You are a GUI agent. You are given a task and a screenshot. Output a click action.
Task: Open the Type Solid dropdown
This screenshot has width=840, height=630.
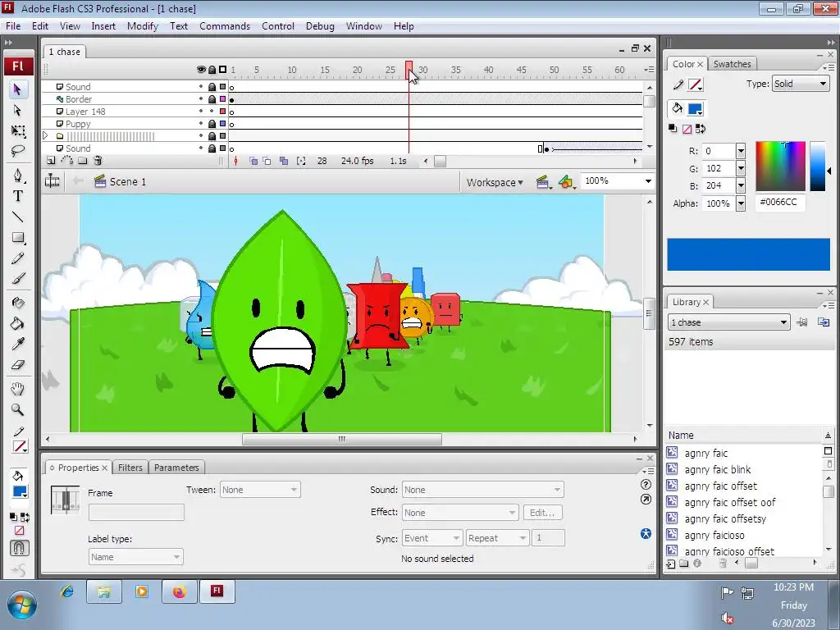click(x=801, y=84)
